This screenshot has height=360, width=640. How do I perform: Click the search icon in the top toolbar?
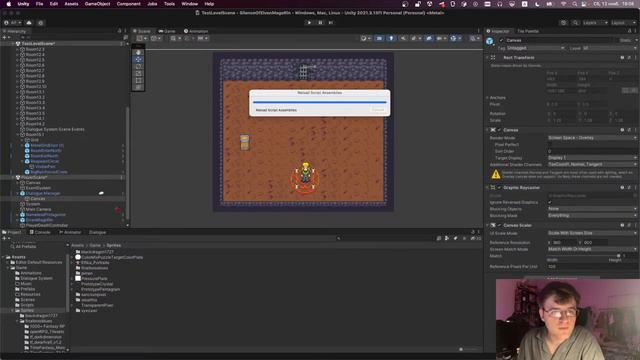(576, 23)
